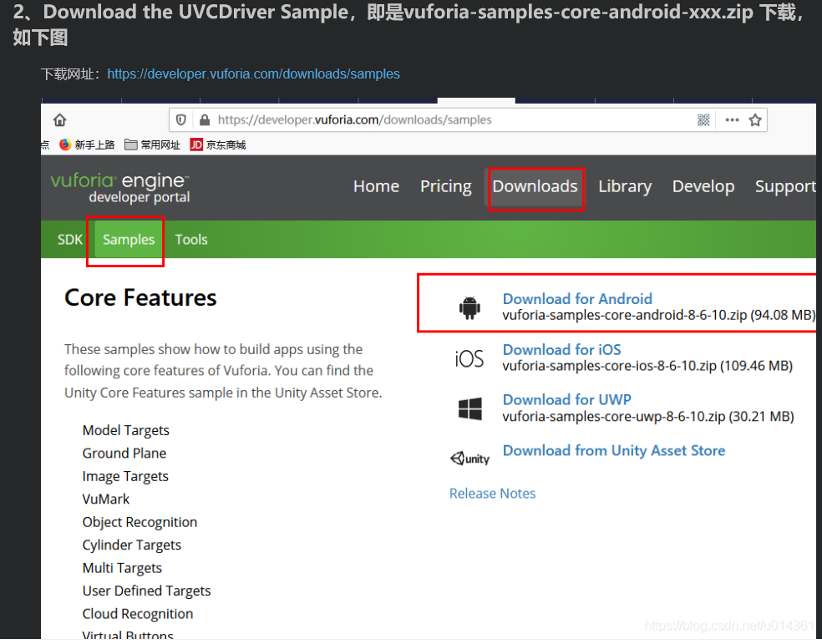Click the Windows icon beside Download for UWP
Viewport: 822px width, 644px height.
click(469, 408)
